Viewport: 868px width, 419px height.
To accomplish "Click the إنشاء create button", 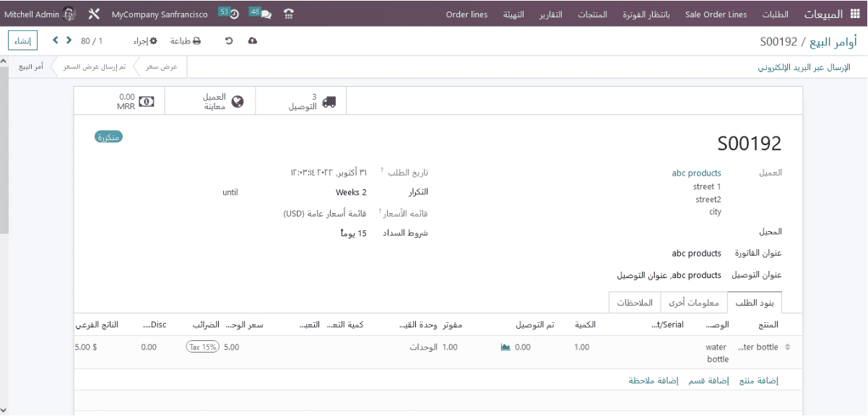I will tap(22, 40).
